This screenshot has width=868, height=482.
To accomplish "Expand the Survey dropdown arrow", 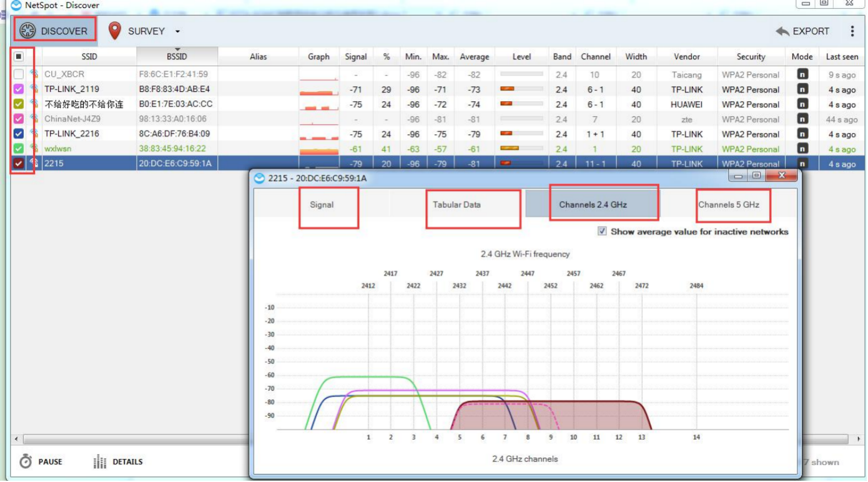I will [x=177, y=32].
